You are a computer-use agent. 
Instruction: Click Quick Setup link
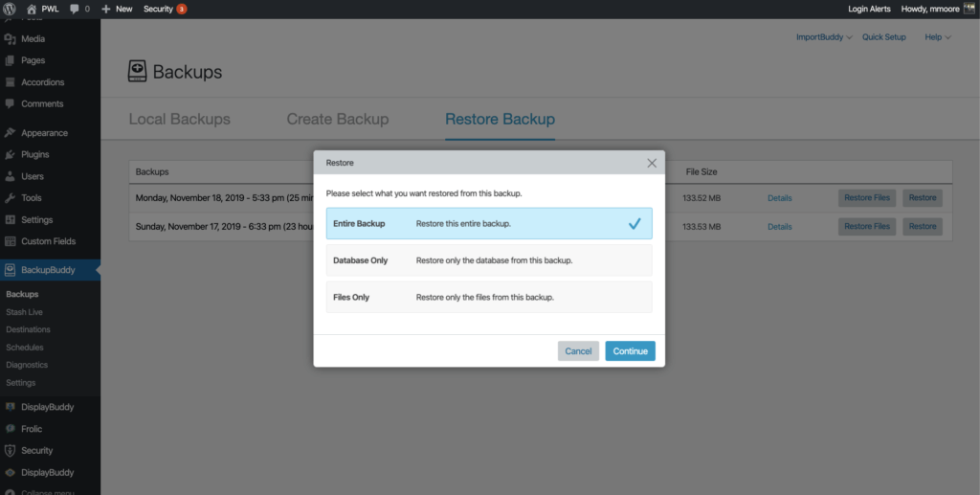(x=883, y=37)
